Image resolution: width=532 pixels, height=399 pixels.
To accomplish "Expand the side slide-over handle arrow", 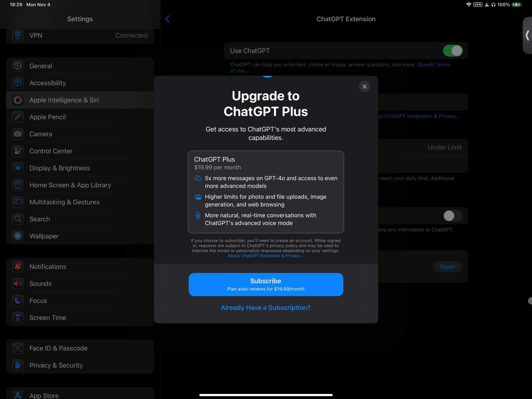I will (x=527, y=35).
